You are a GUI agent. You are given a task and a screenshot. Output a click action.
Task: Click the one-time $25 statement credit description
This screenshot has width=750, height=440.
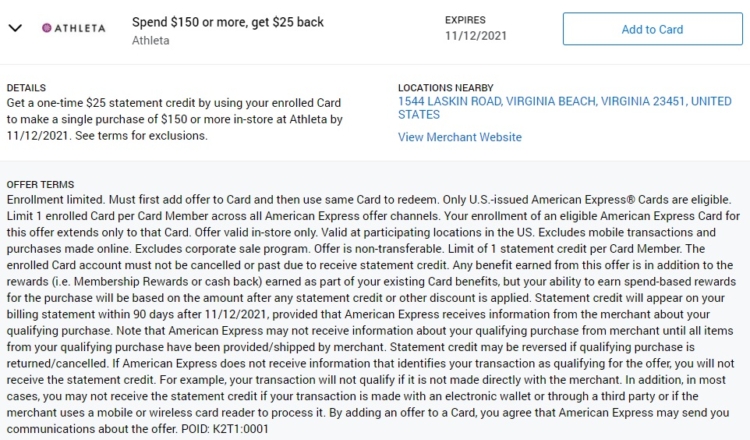pyautogui.click(x=174, y=119)
